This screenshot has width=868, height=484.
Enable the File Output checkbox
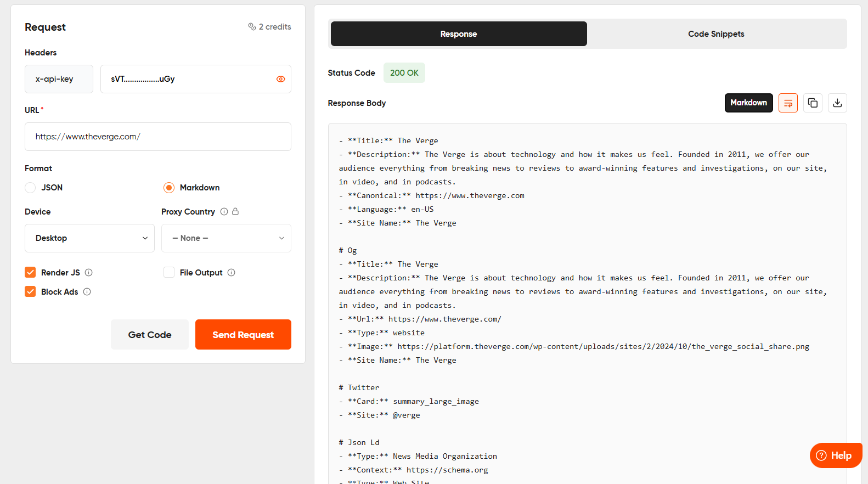[x=169, y=272]
